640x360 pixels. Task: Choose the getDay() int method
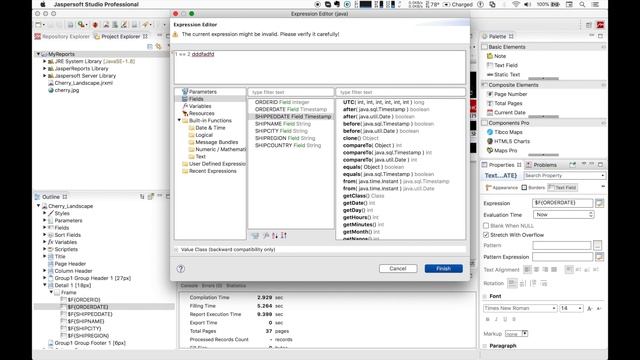[358, 210]
